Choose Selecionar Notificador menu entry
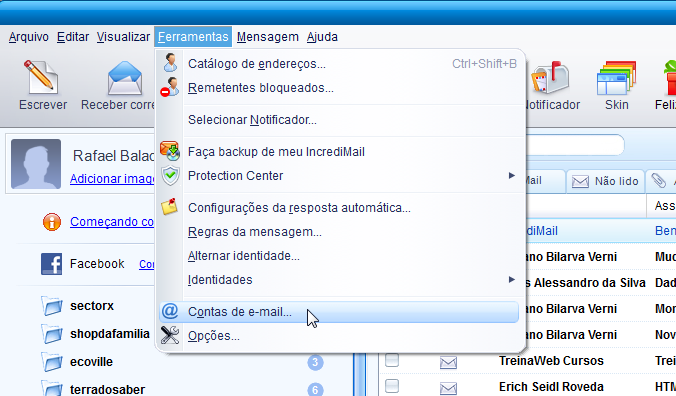The height and width of the screenshot is (396, 676). click(339, 120)
